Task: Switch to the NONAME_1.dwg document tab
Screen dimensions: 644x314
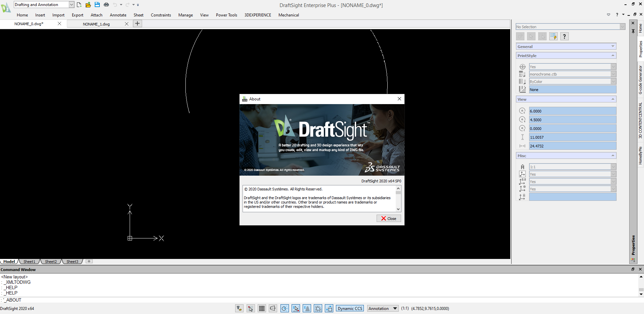Action: [x=96, y=24]
